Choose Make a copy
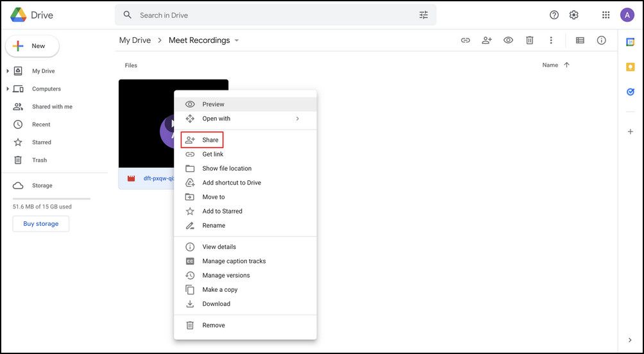This screenshot has width=644, height=354. point(245,289)
